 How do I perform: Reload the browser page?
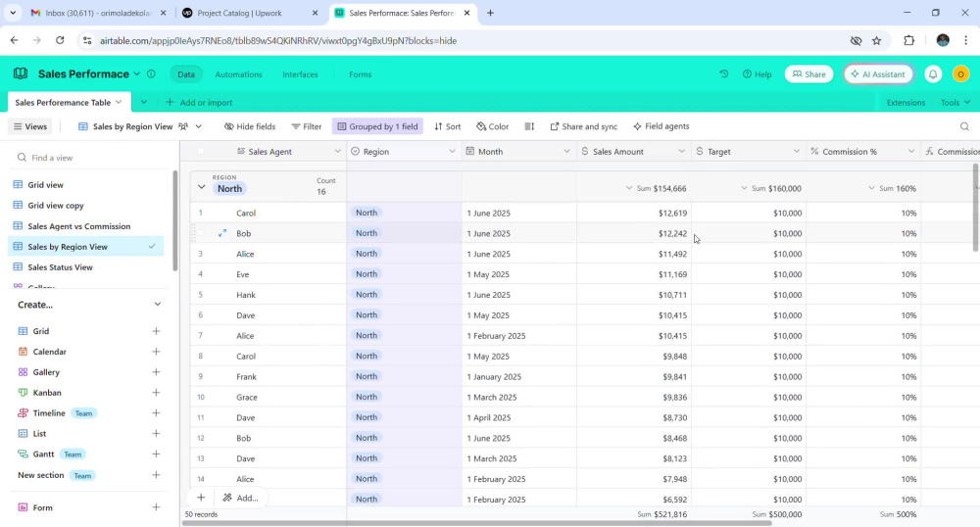point(60,40)
